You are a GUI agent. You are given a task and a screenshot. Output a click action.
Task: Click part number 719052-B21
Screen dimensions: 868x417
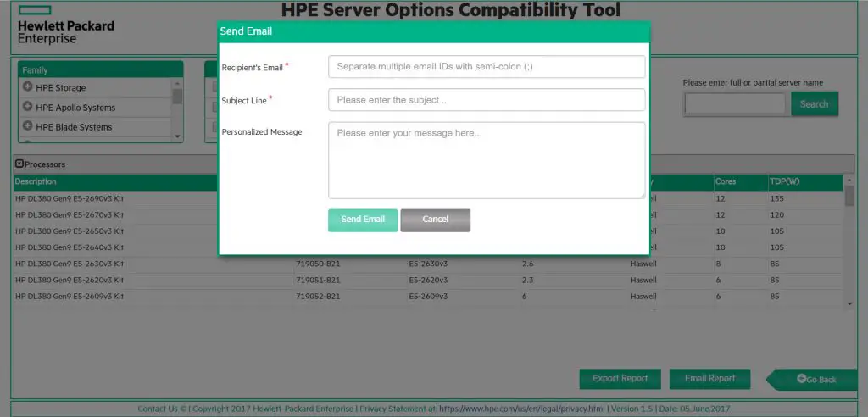(319, 297)
